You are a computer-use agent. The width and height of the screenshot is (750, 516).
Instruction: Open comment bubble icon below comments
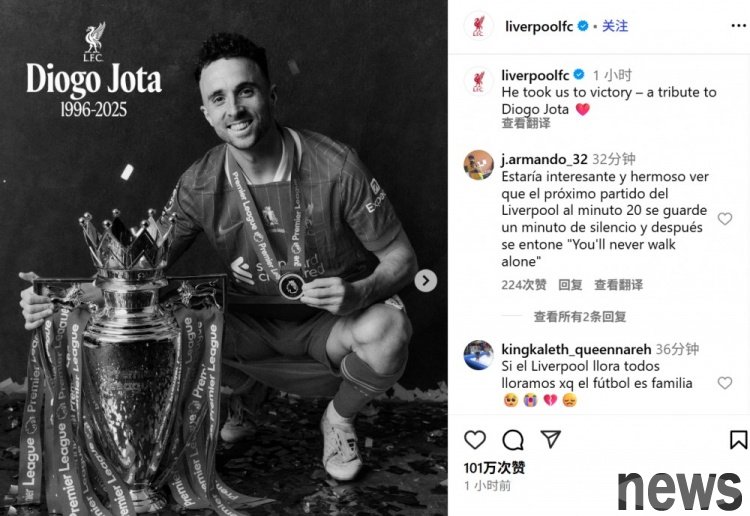coord(513,439)
